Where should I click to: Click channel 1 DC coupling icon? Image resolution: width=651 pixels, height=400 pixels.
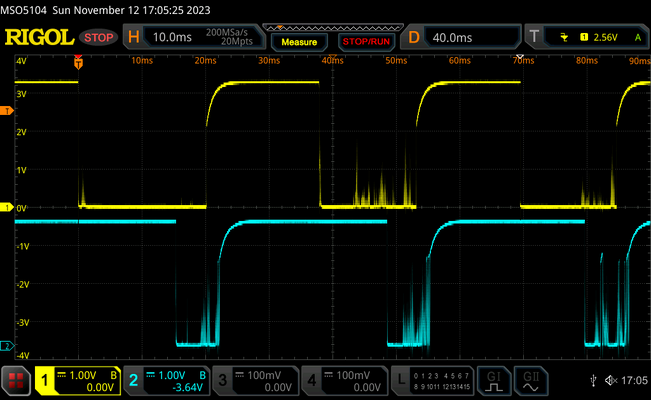point(61,375)
